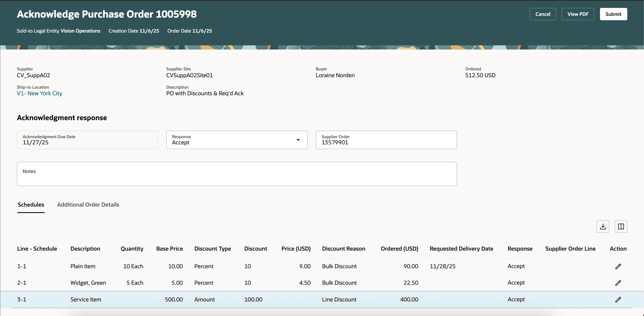Image resolution: width=644 pixels, height=316 pixels.
Task: Click edit pencil icon for line 1-1
Action: pyautogui.click(x=618, y=266)
